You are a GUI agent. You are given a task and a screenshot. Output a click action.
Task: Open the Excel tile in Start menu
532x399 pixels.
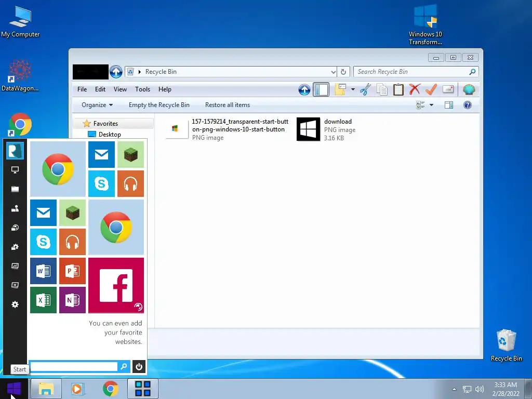pyautogui.click(x=44, y=300)
